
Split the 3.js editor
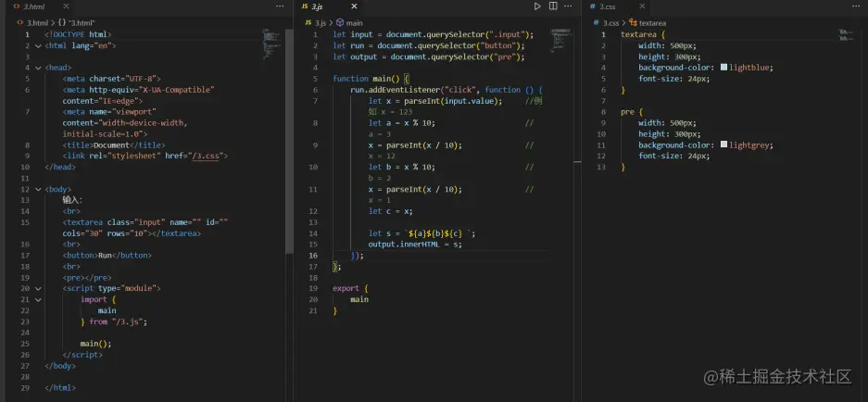click(552, 6)
